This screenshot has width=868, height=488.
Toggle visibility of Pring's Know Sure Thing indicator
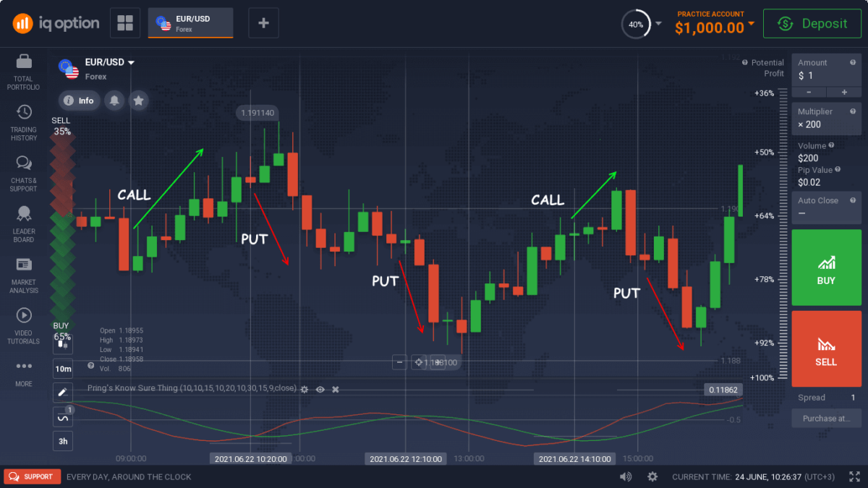(x=320, y=389)
